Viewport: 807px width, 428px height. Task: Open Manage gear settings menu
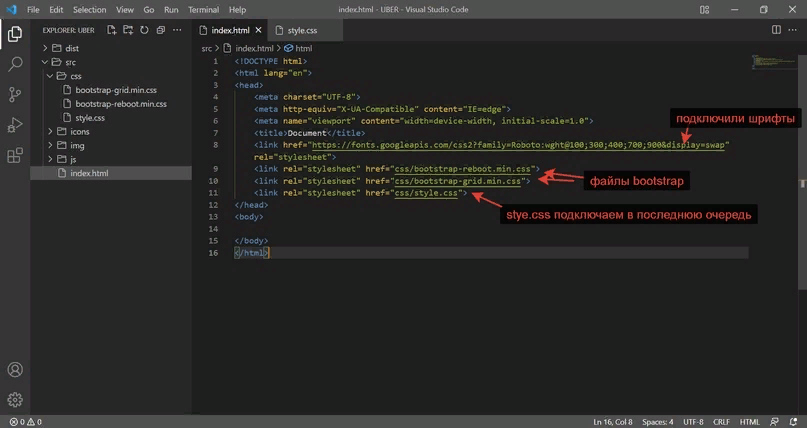pos(15,400)
